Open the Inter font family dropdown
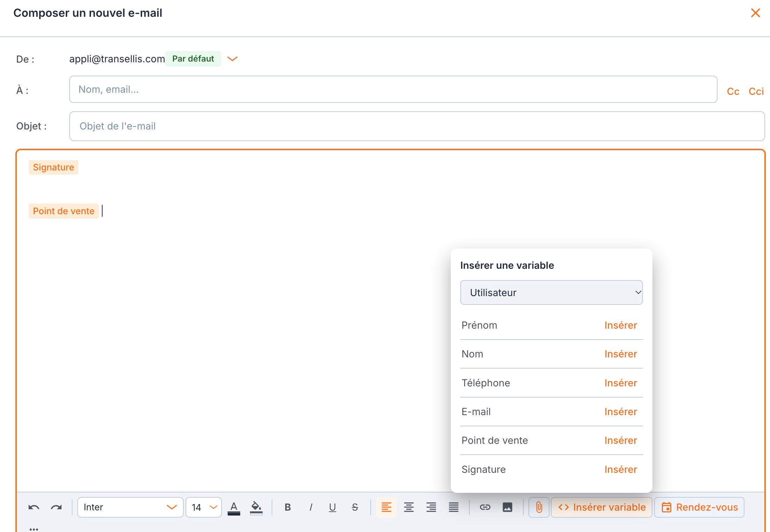The height and width of the screenshot is (532, 770). [130, 507]
